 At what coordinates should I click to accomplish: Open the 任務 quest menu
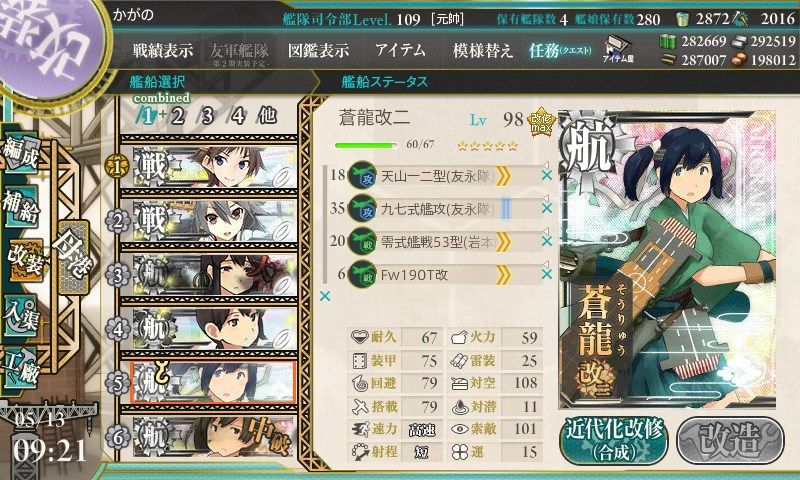click(560, 50)
